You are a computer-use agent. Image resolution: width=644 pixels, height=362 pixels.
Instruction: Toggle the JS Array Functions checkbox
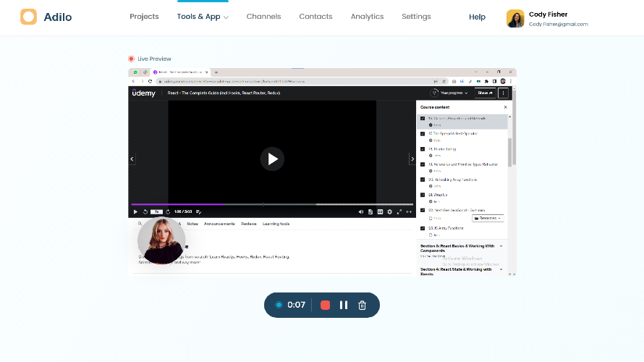coord(423,228)
